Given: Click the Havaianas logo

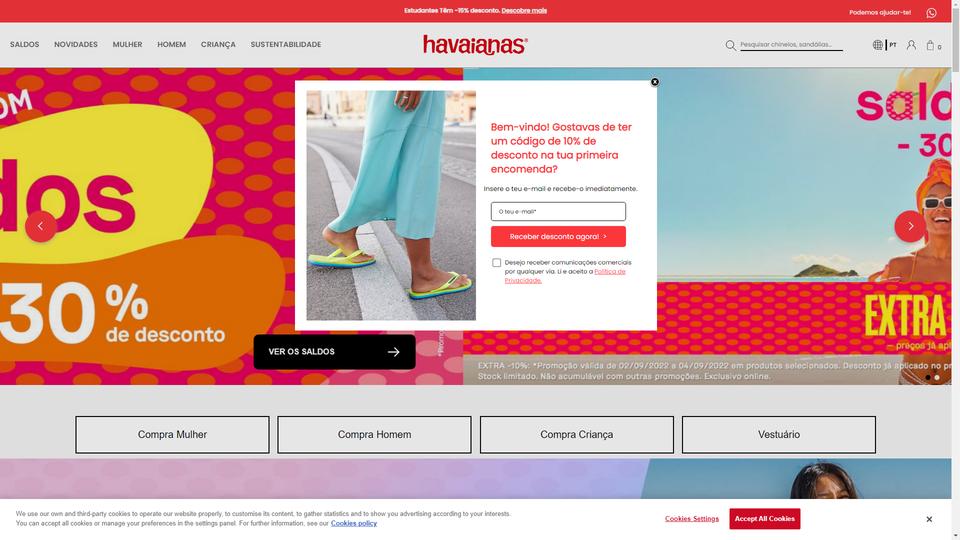Looking at the screenshot, I should coord(475,45).
